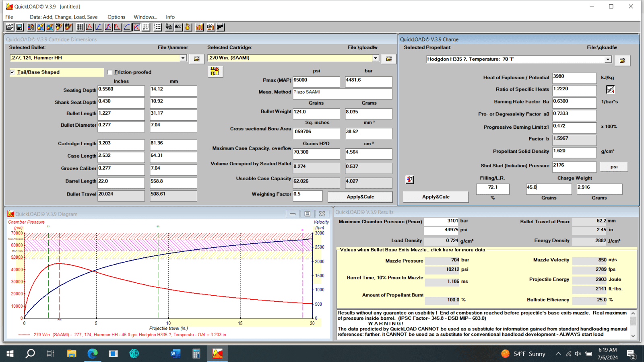Click the table with plus-minus toolbar icon
This screenshot has width=644, height=362.
click(146, 27)
